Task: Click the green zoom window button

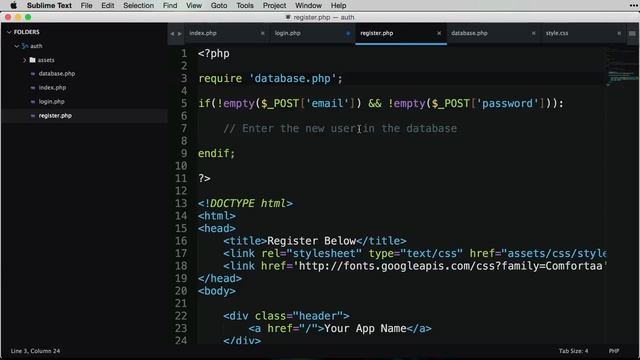Action: tap(28, 17)
